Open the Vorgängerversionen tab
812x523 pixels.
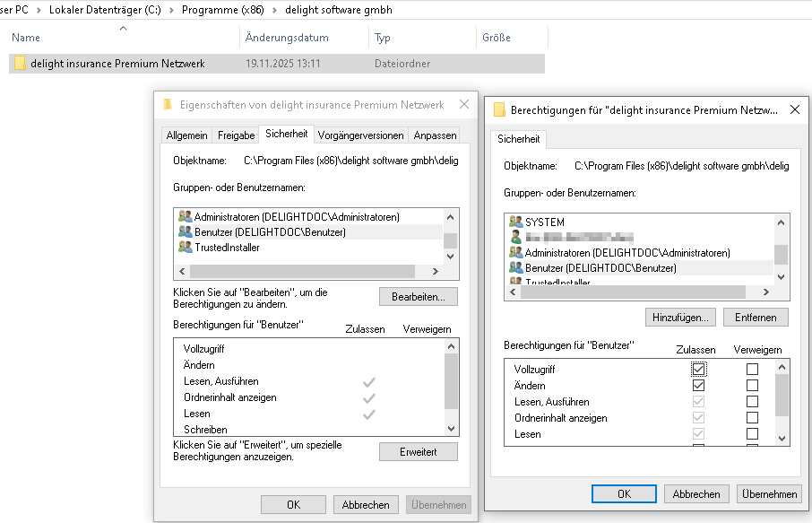(360, 135)
